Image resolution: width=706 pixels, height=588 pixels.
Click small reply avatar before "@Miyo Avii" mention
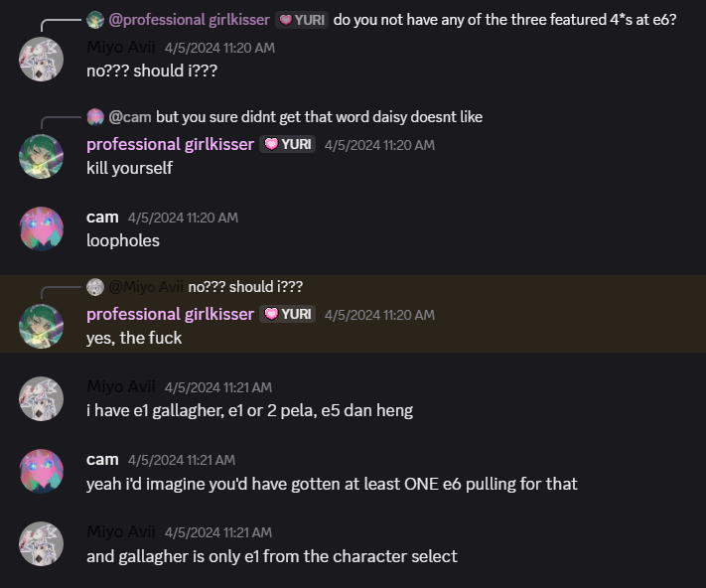pyautogui.click(x=95, y=287)
